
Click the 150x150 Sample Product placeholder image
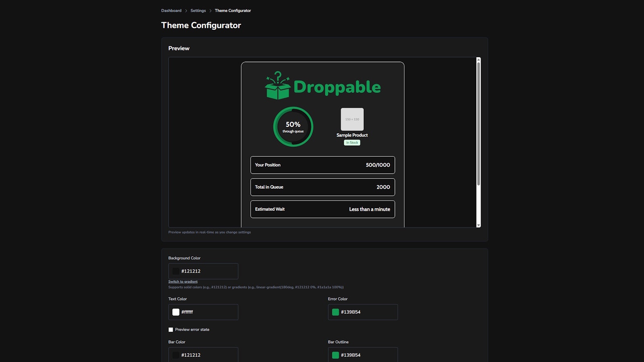(352, 119)
